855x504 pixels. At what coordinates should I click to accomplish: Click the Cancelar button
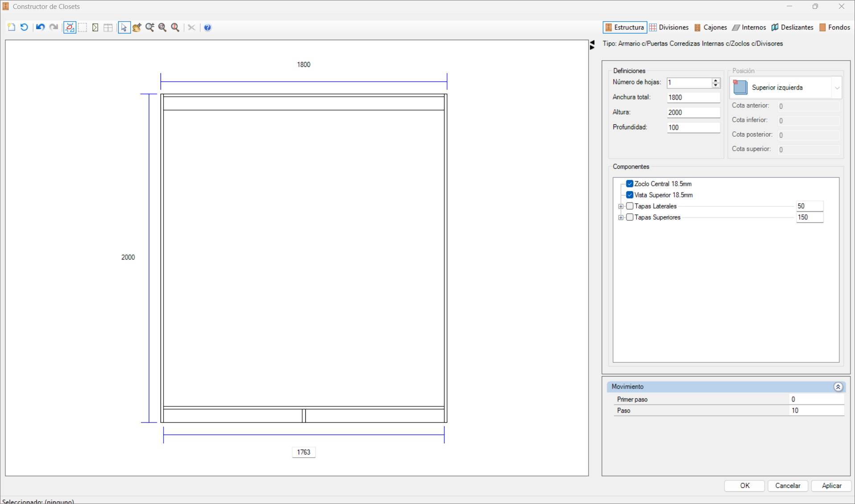(787, 486)
